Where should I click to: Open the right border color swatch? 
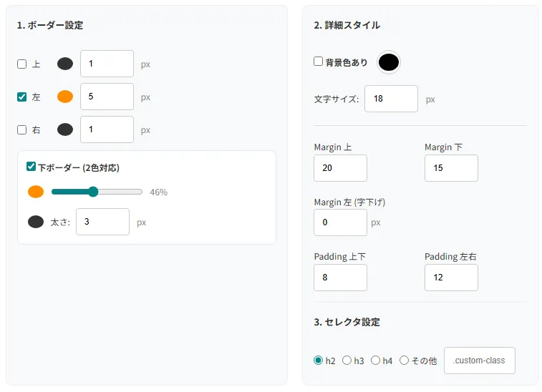(x=65, y=129)
